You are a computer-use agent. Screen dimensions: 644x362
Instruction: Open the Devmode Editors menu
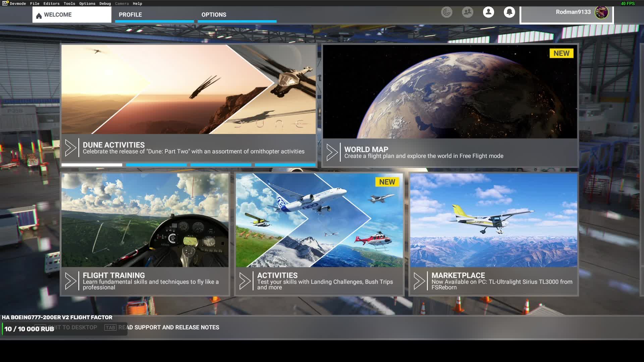click(51, 4)
